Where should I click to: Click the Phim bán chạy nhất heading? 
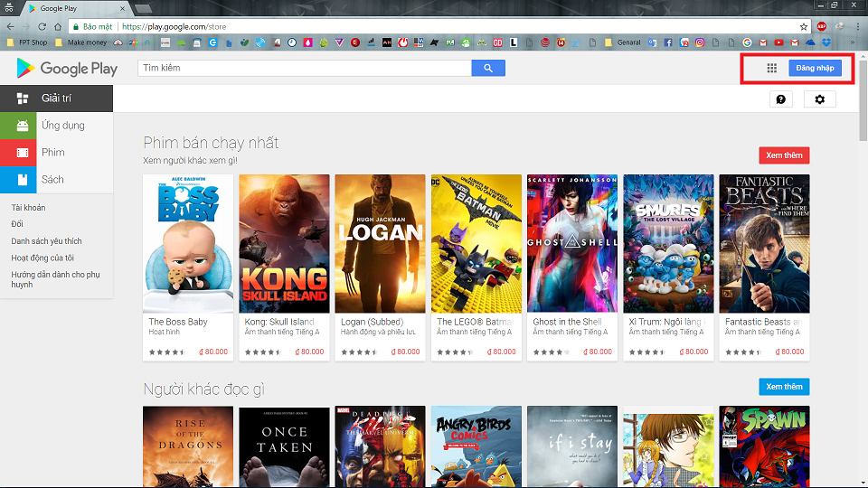(211, 143)
